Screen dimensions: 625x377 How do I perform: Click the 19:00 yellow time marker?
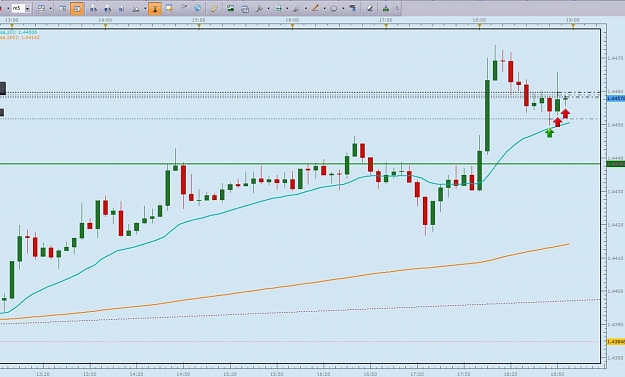pyautogui.click(x=573, y=26)
